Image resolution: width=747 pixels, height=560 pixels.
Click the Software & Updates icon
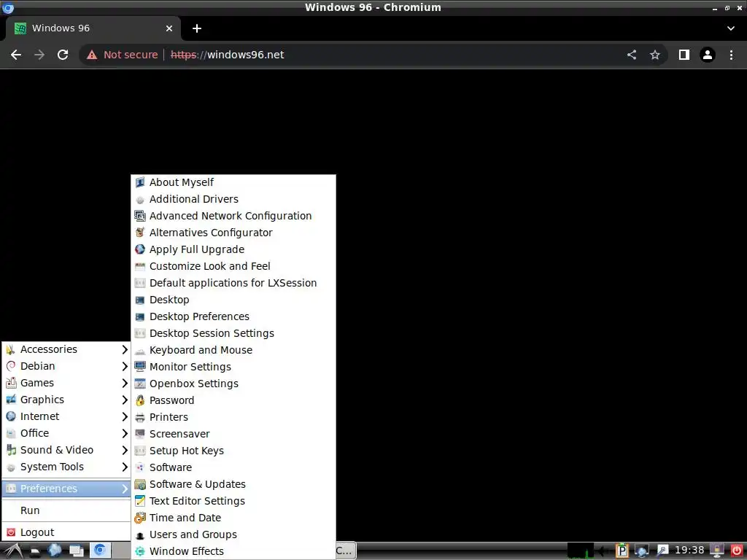pyautogui.click(x=139, y=484)
